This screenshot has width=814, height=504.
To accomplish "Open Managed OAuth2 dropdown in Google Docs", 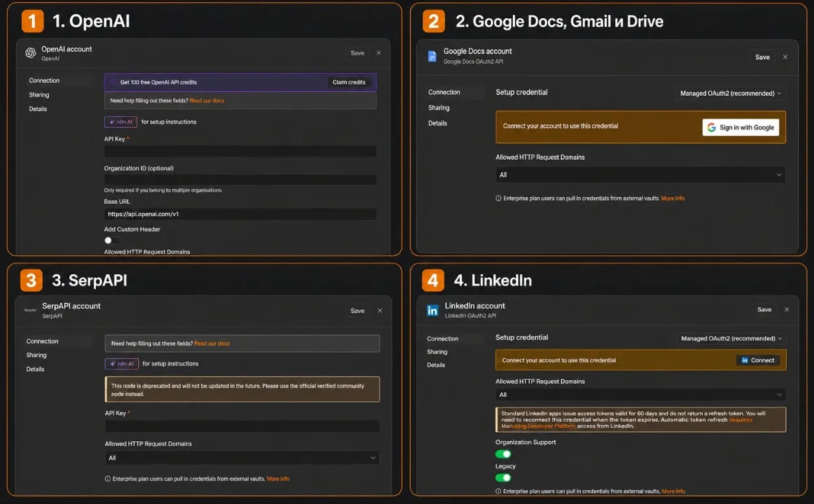I will (x=730, y=93).
